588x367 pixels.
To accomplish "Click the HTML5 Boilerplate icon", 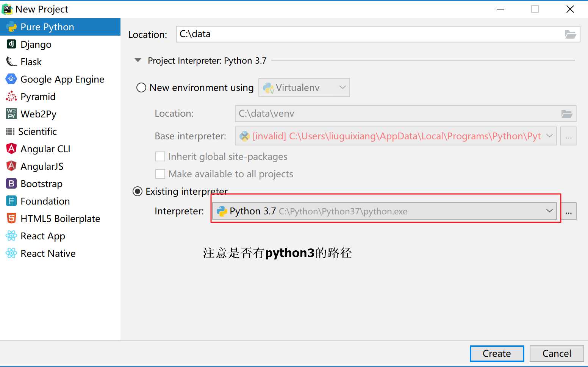I will tap(11, 218).
